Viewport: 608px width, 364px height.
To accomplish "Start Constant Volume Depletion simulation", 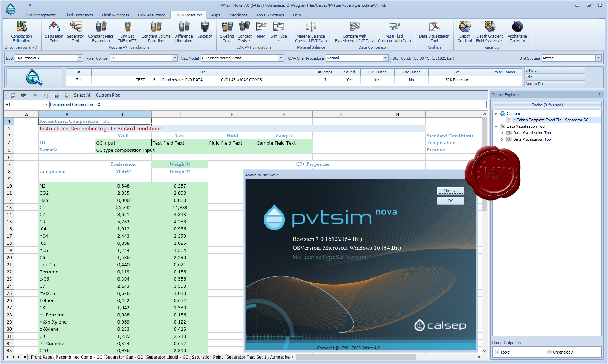I will pyautogui.click(x=156, y=31).
